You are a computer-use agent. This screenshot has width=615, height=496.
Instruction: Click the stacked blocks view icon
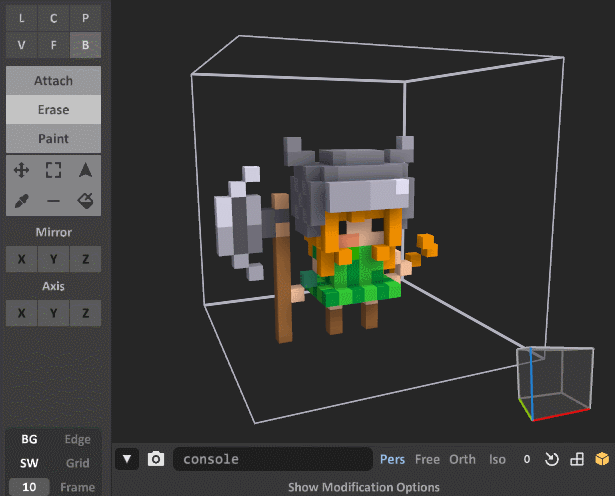pyautogui.click(x=577, y=459)
